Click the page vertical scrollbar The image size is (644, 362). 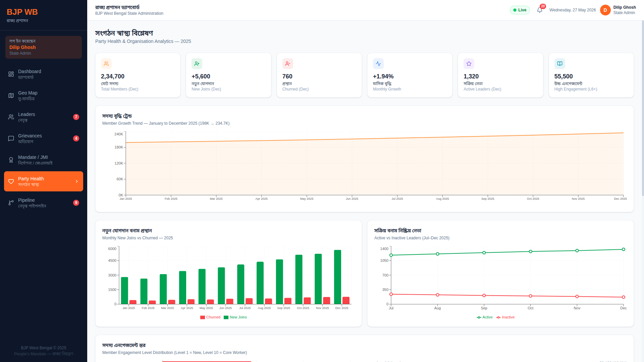(643, 107)
